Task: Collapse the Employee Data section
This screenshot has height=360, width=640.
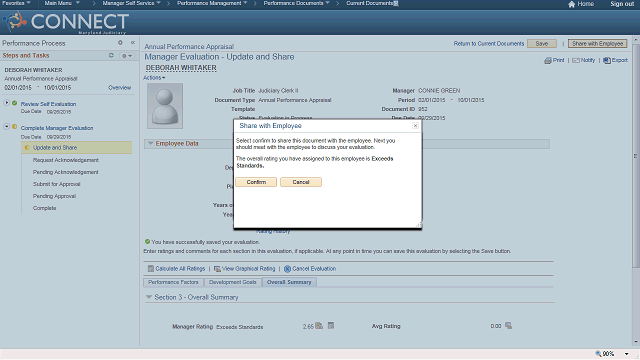Action: pyautogui.click(x=151, y=143)
